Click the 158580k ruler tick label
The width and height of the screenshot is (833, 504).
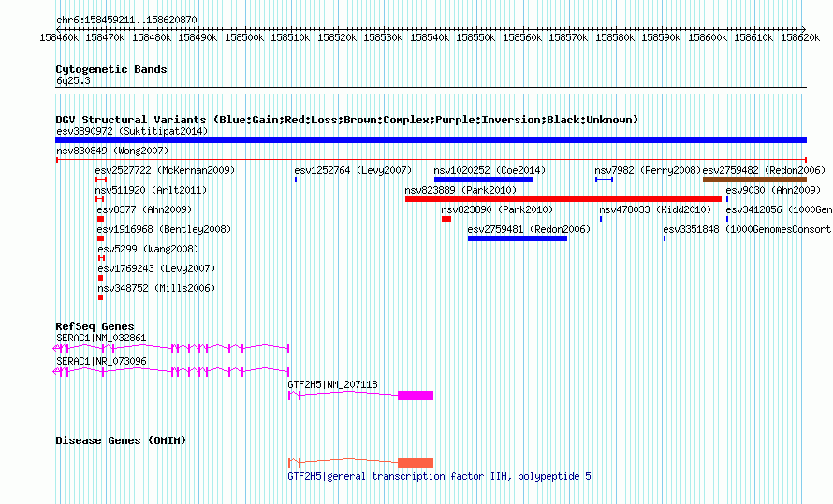(615, 38)
